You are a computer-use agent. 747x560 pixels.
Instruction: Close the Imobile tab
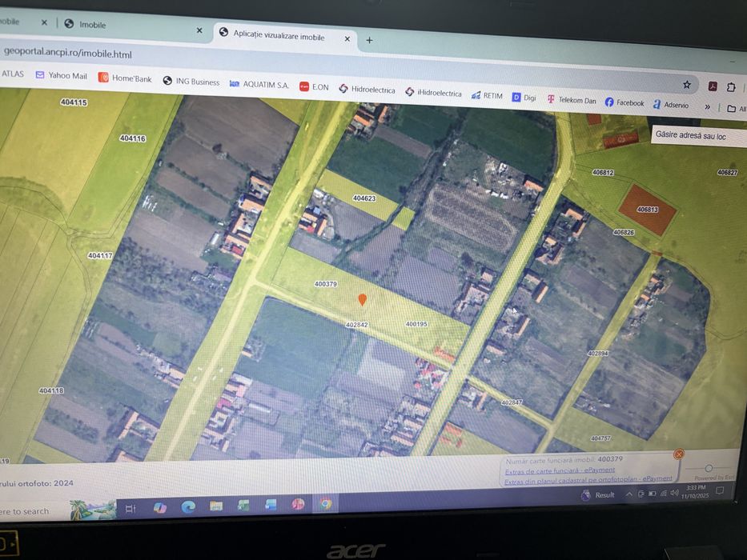(199, 30)
